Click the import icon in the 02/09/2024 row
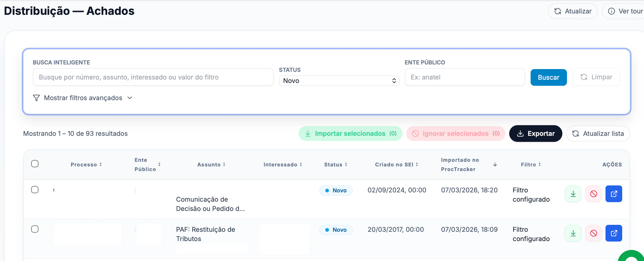 [573, 194]
